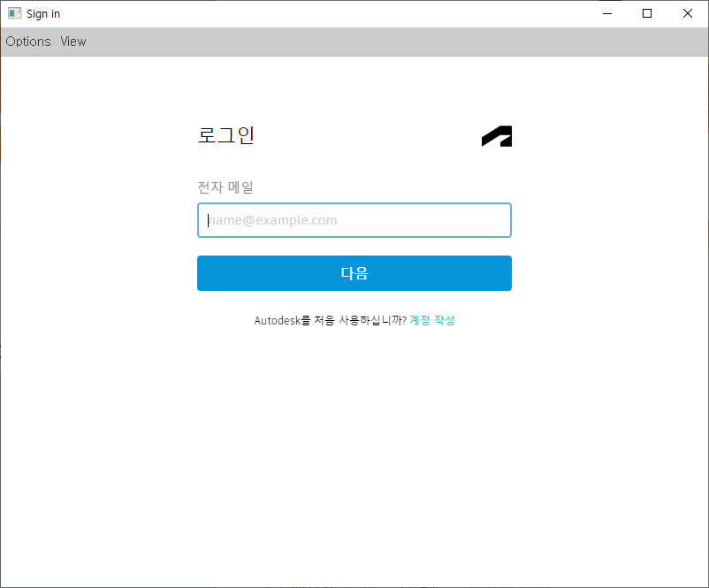709x588 pixels.
Task: Open the Options menu
Action: 28,42
